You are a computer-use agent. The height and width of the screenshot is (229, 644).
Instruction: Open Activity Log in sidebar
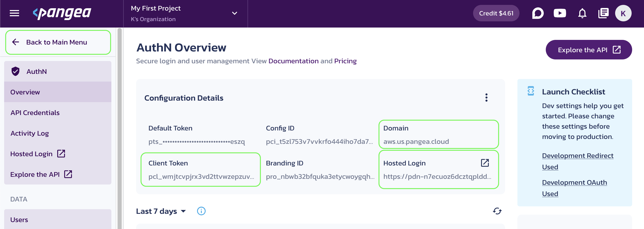click(58, 133)
